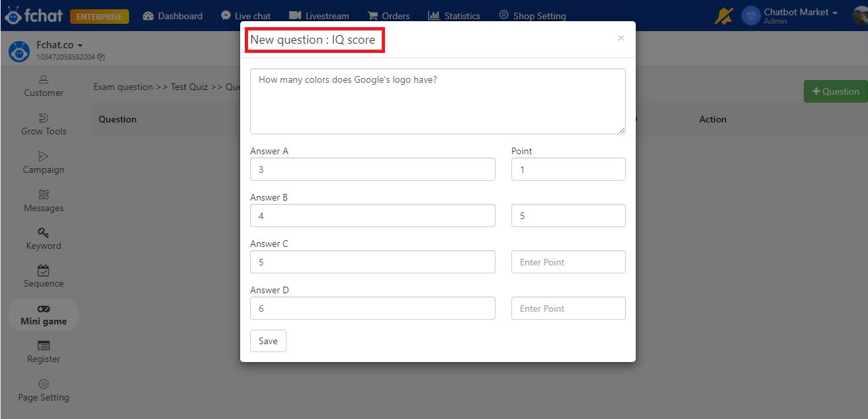
Task: Open Shop Setting in the top bar
Action: [532, 16]
